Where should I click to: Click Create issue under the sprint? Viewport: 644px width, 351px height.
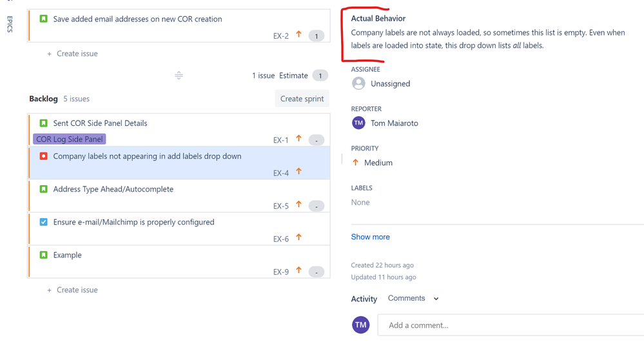click(x=73, y=54)
